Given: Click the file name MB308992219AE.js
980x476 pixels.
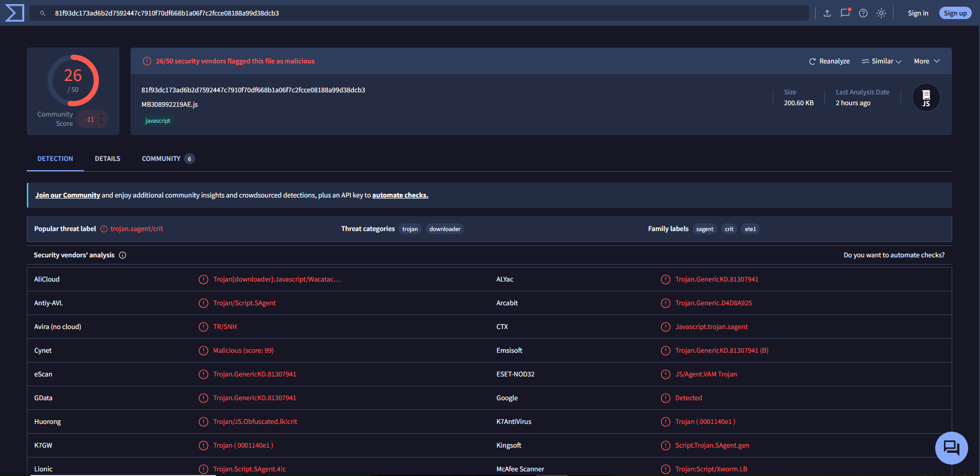Looking at the screenshot, I should pyautogui.click(x=170, y=105).
